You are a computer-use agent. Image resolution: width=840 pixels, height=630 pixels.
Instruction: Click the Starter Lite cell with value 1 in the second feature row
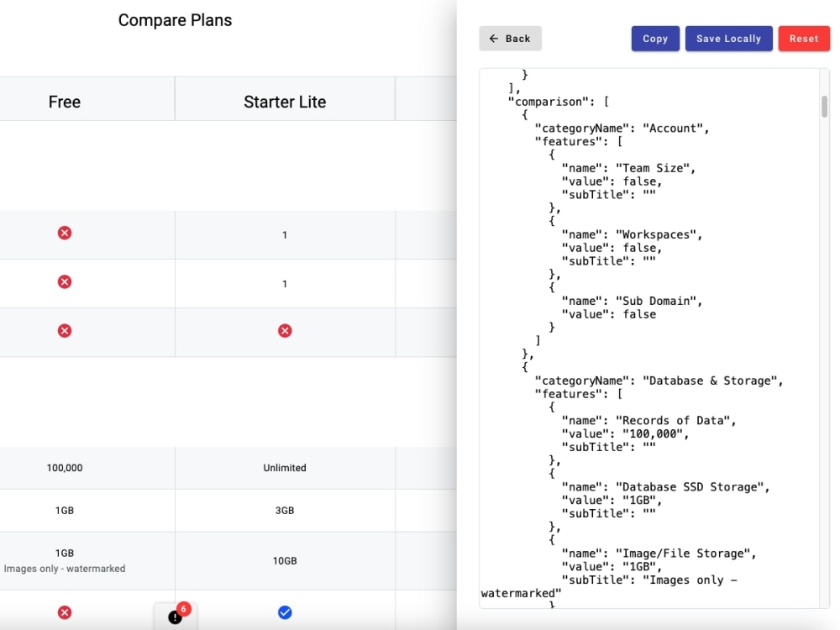285,284
